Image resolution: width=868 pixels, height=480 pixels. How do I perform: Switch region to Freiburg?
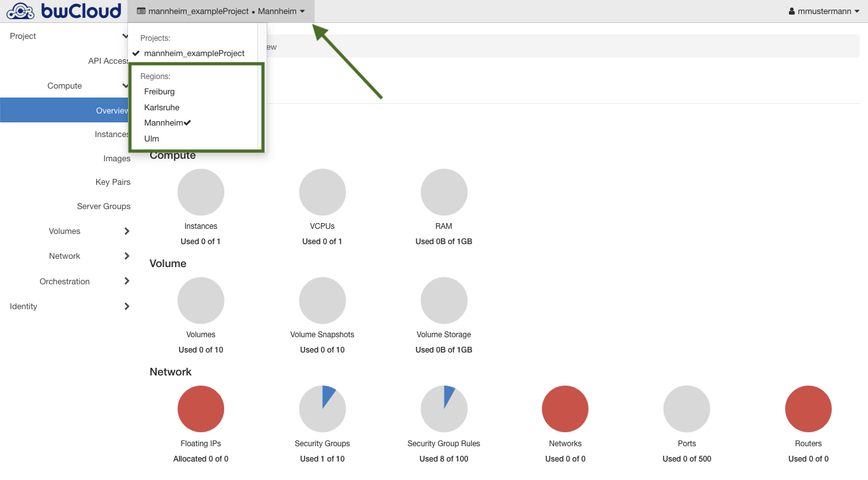point(159,92)
